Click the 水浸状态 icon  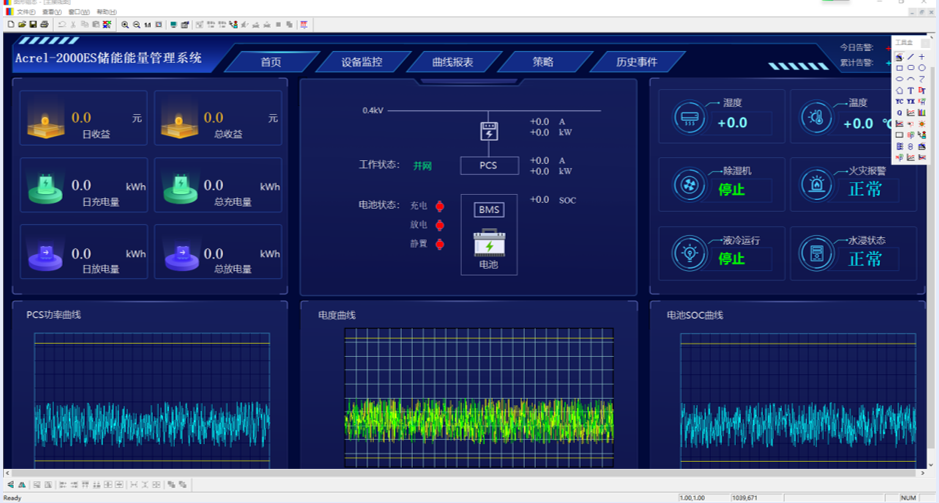pyautogui.click(x=816, y=253)
